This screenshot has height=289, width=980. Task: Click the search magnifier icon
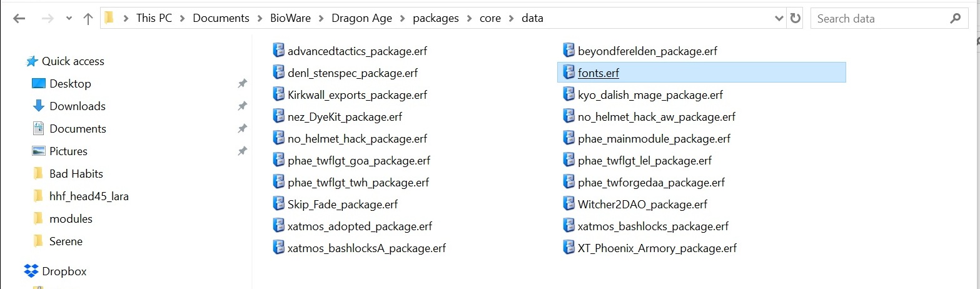click(955, 18)
